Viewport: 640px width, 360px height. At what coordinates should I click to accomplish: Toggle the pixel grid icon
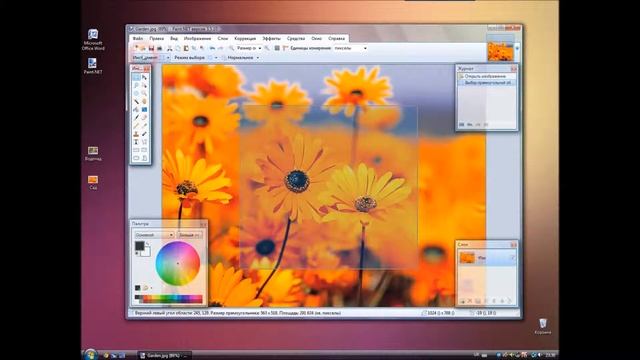click(x=277, y=48)
